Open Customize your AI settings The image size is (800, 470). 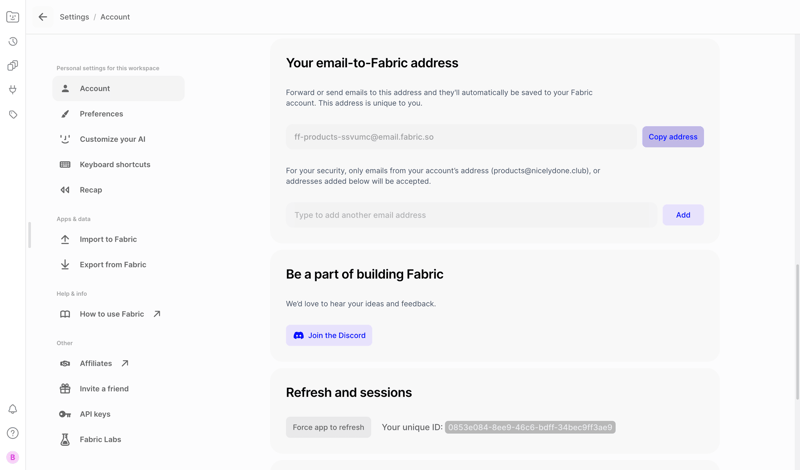click(112, 139)
